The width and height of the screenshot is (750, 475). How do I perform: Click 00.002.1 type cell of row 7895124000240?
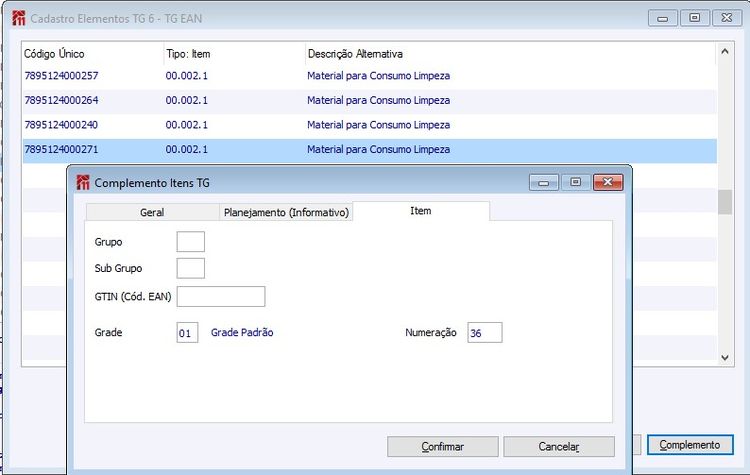[187, 125]
